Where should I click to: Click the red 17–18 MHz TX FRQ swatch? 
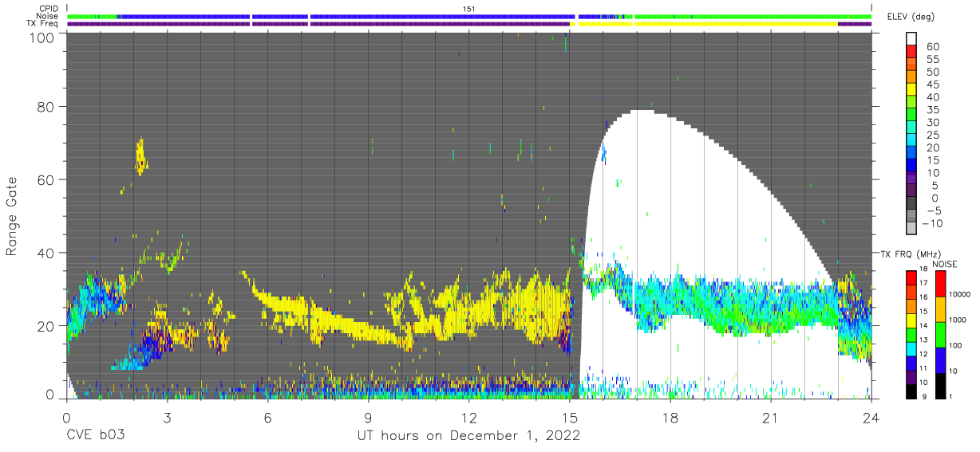tap(911, 277)
